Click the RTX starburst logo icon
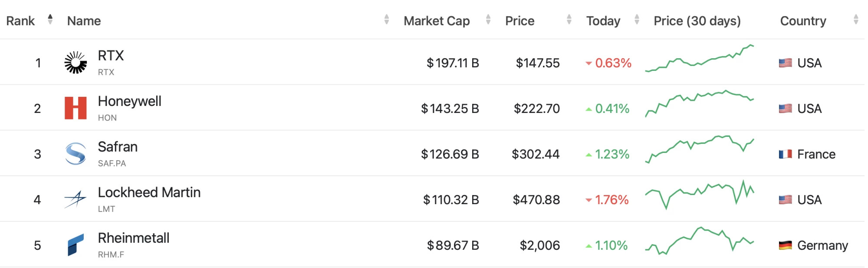This screenshot has height=268, width=868. point(76,63)
